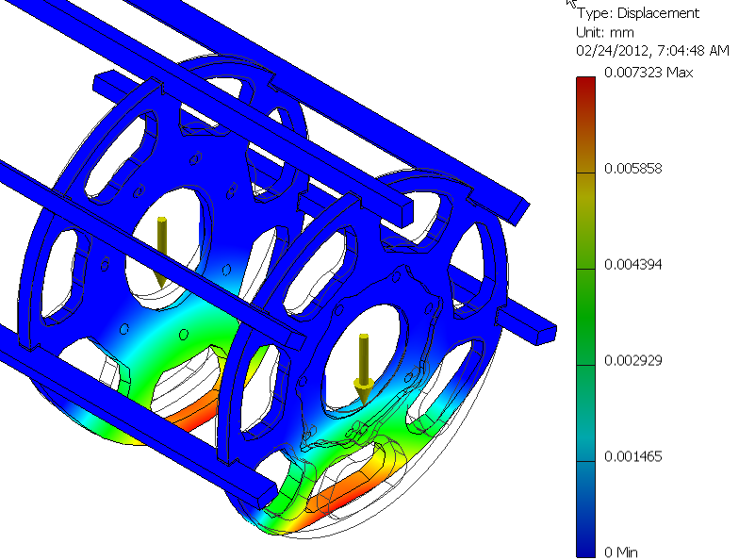
Task: Select the 0.002929 legend value
Action: click(633, 361)
